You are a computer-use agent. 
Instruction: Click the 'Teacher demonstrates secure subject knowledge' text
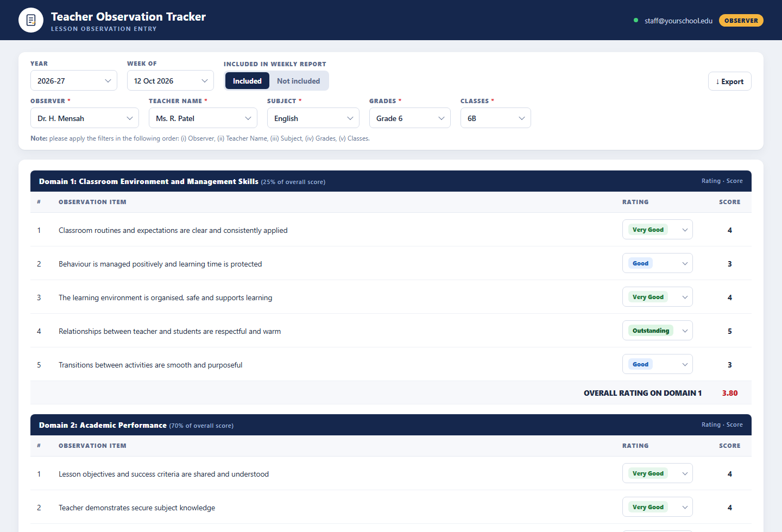(137, 508)
